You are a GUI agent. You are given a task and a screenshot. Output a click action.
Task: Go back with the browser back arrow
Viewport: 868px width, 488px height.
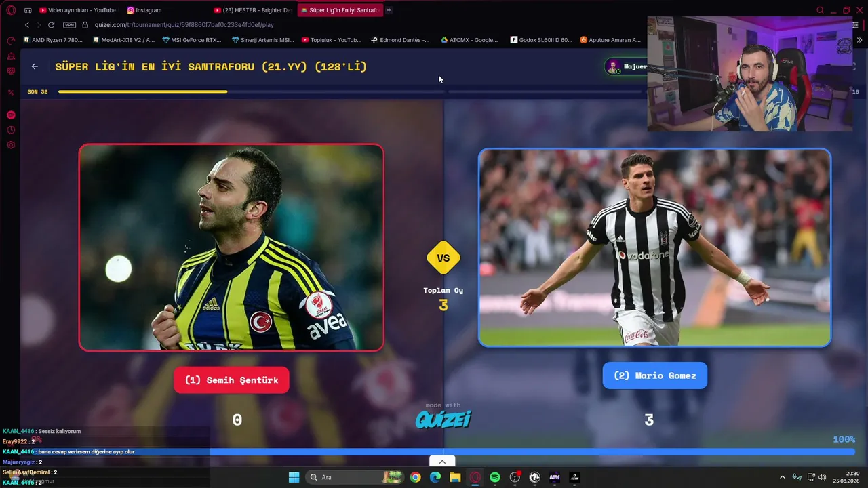point(27,25)
